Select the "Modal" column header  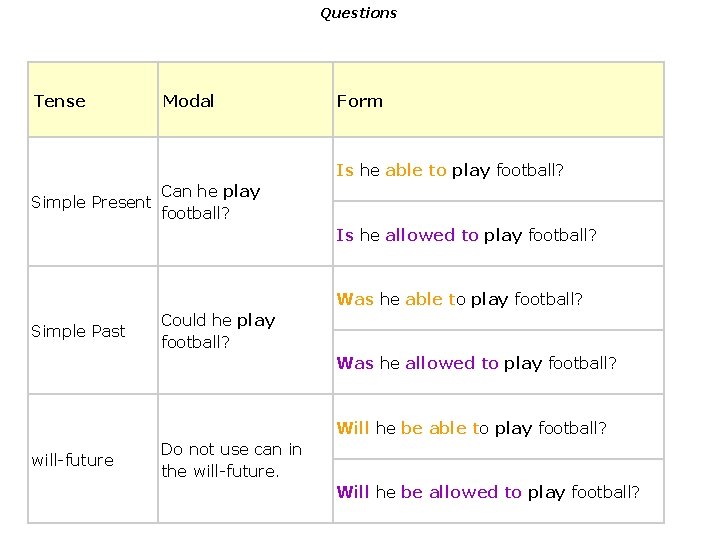point(188,101)
